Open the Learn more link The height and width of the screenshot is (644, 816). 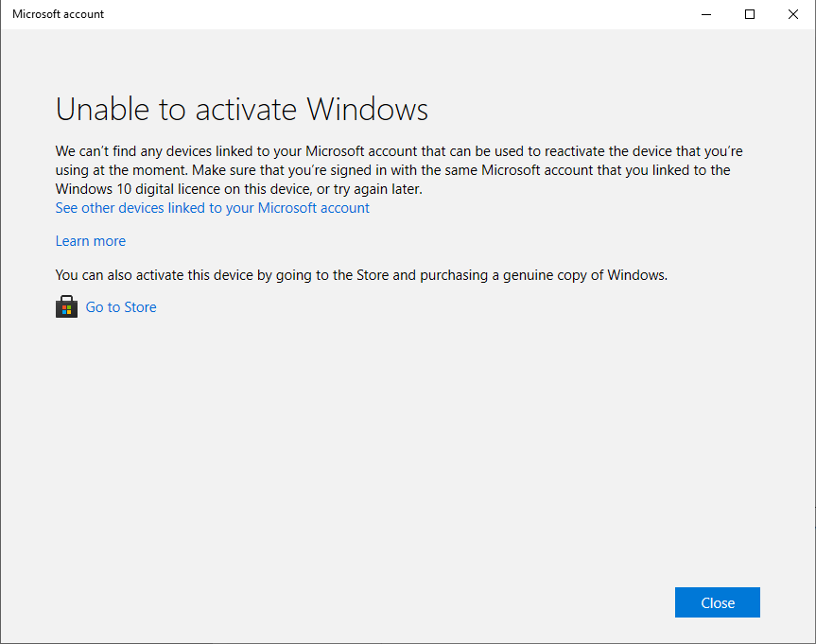coord(91,241)
